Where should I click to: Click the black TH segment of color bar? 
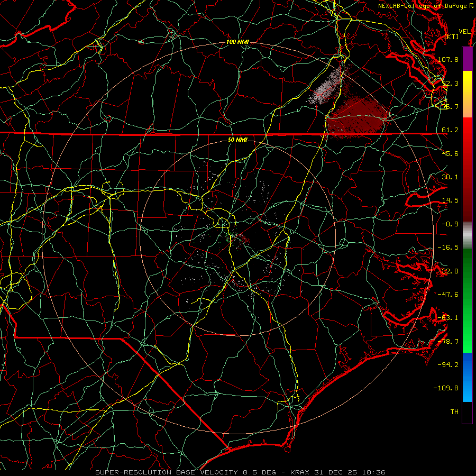(x=467, y=412)
